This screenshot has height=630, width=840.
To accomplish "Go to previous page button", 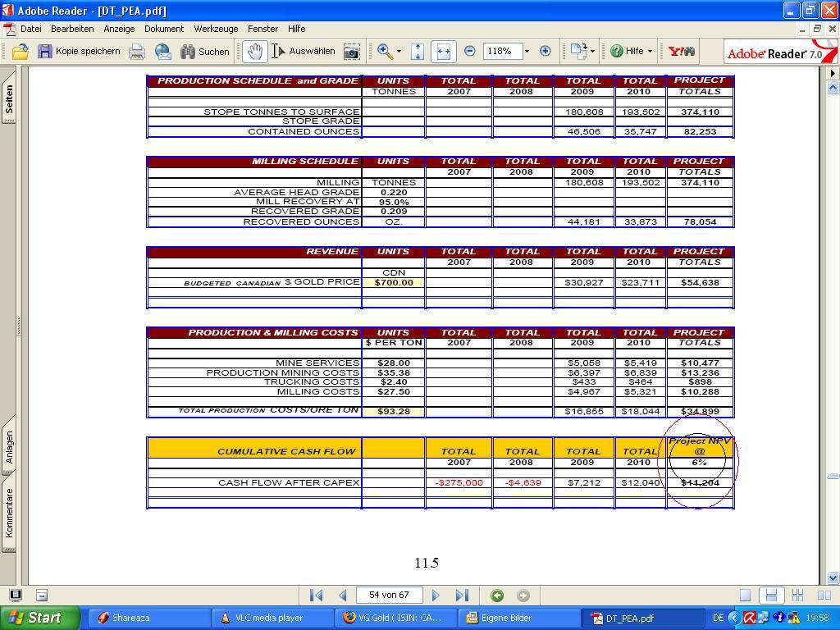I will tap(343, 596).
